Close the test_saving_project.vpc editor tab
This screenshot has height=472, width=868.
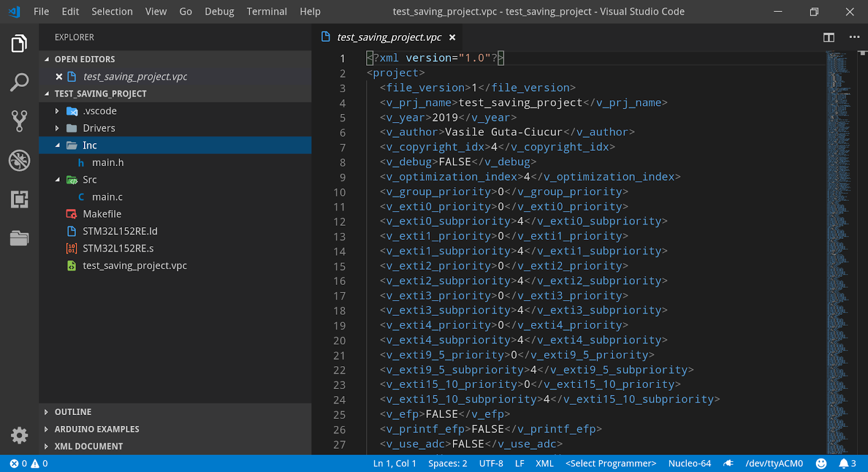click(x=452, y=37)
